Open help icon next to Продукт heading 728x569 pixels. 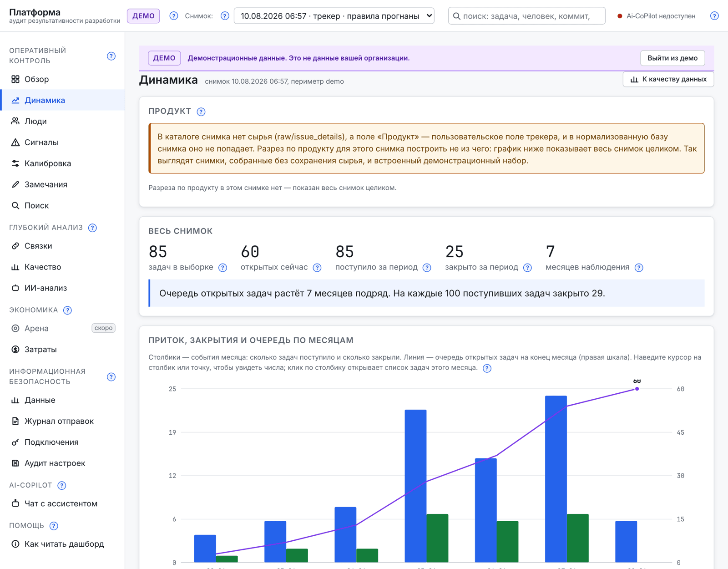click(201, 112)
